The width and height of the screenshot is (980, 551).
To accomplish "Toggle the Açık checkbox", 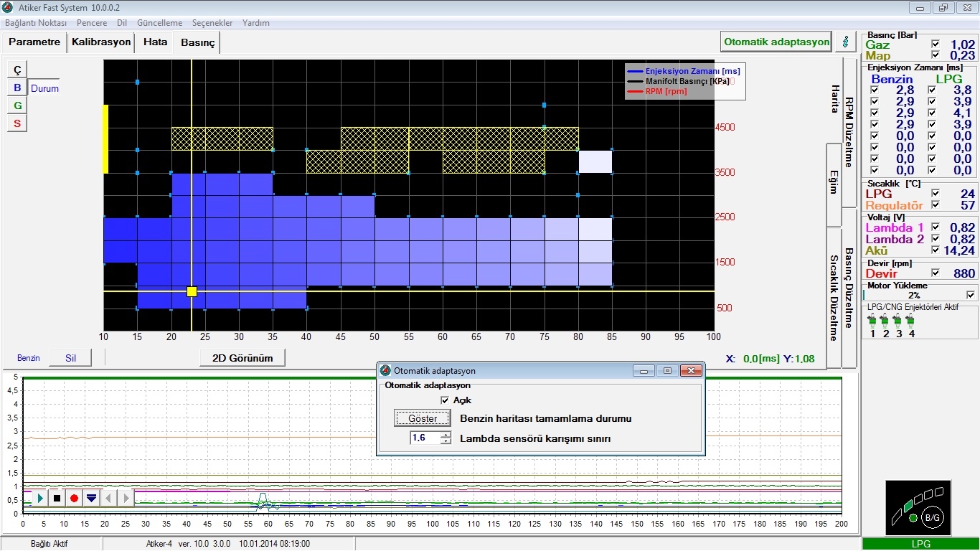I will pyautogui.click(x=445, y=400).
